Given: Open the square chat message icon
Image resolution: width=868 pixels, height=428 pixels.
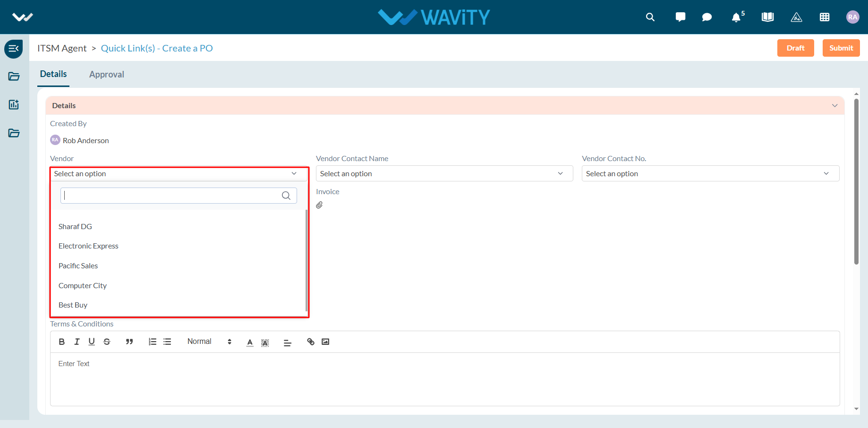Looking at the screenshot, I should pos(680,17).
